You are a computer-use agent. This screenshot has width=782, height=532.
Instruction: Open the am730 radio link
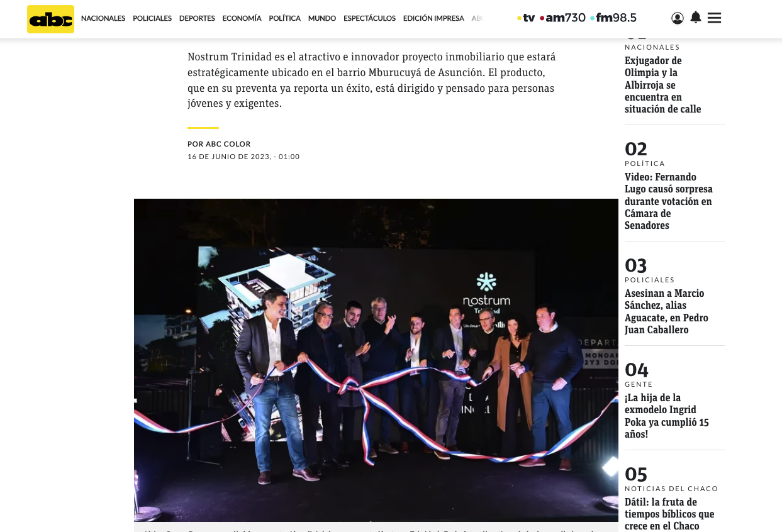click(562, 18)
